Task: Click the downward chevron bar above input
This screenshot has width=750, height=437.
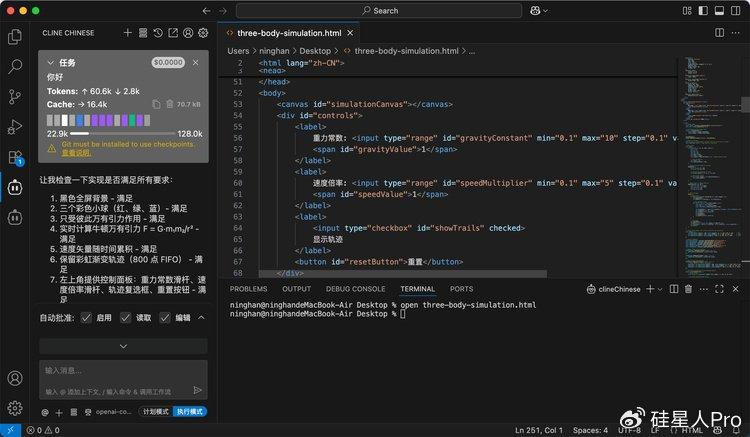Action: [123, 346]
